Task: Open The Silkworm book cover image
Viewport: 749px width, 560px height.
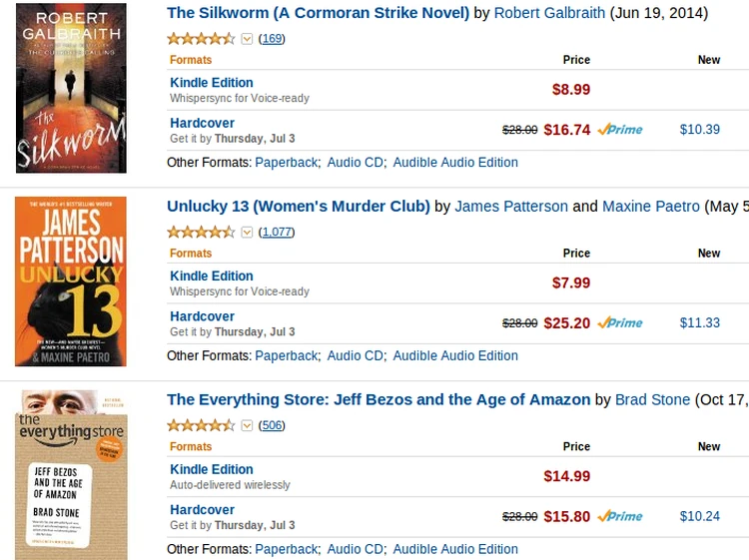Action: coord(71,88)
